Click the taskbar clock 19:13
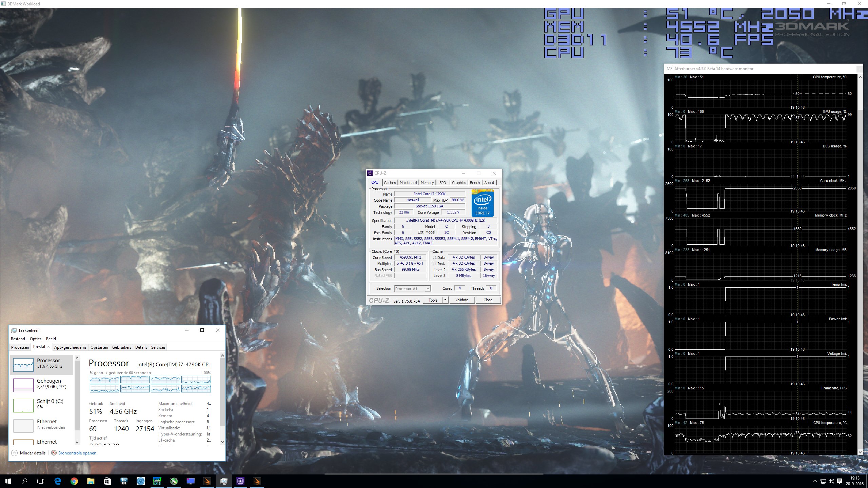The height and width of the screenshot is (488, 868). click(x=855, y=478)
